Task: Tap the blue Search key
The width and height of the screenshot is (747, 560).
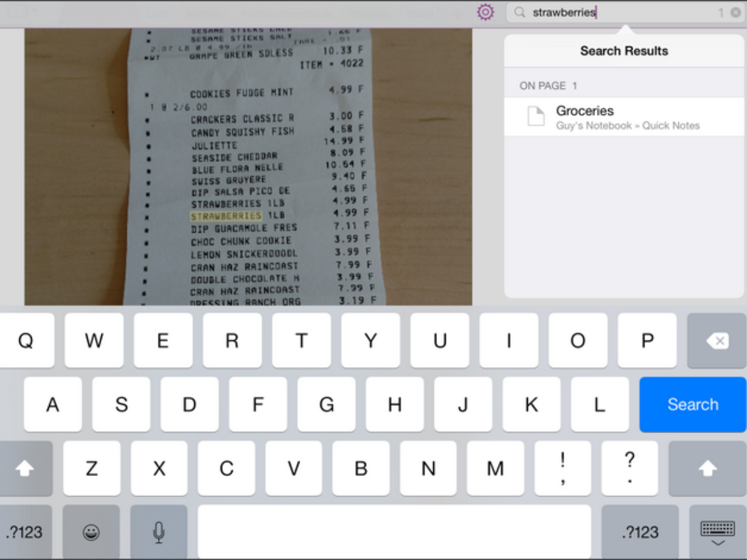Action: [692, 404]
